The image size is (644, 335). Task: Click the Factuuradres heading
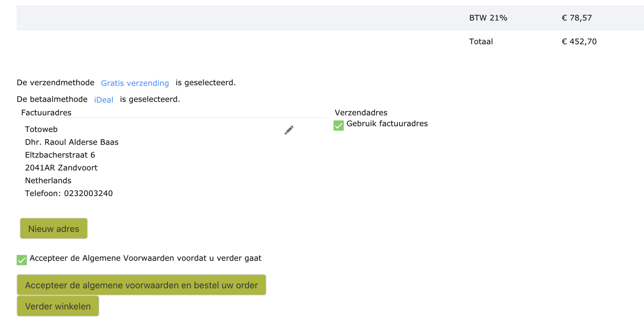click(46, 113)
